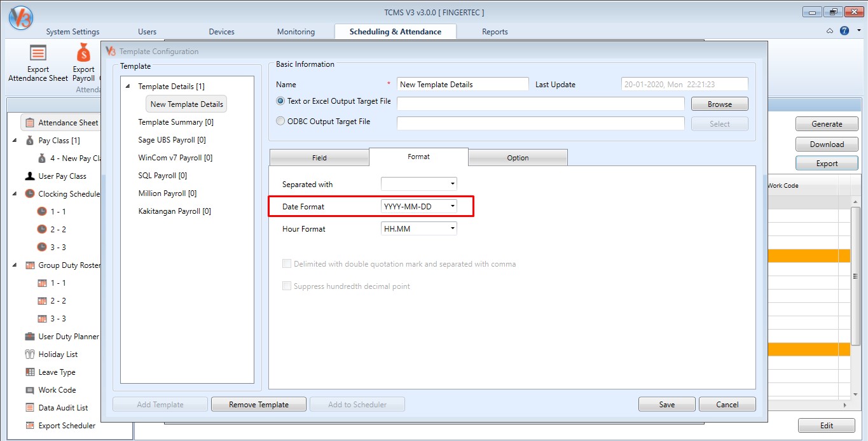The width and height of the screenshot is (868, 441).
Task: Click the Export Payroll money bag icon
Action: [83, 53]
